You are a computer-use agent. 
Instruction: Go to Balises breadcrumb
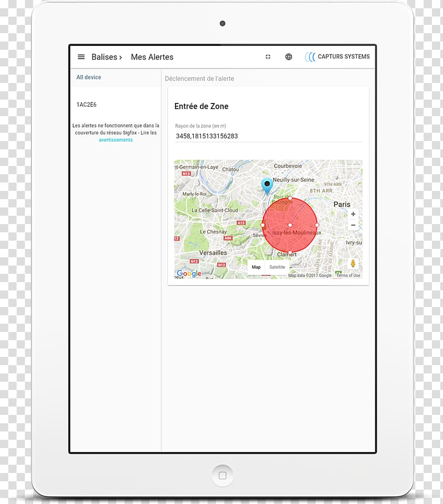click(x=105, y=57)
